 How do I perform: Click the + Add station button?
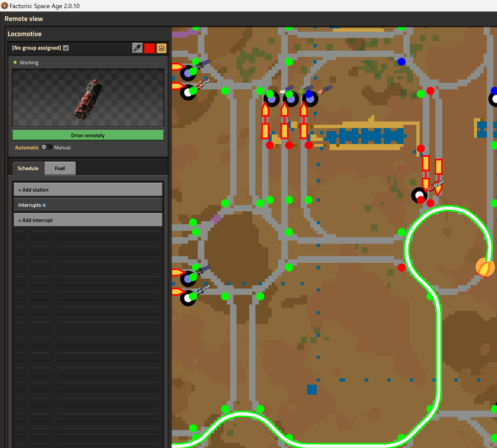[x=88, y=190]
